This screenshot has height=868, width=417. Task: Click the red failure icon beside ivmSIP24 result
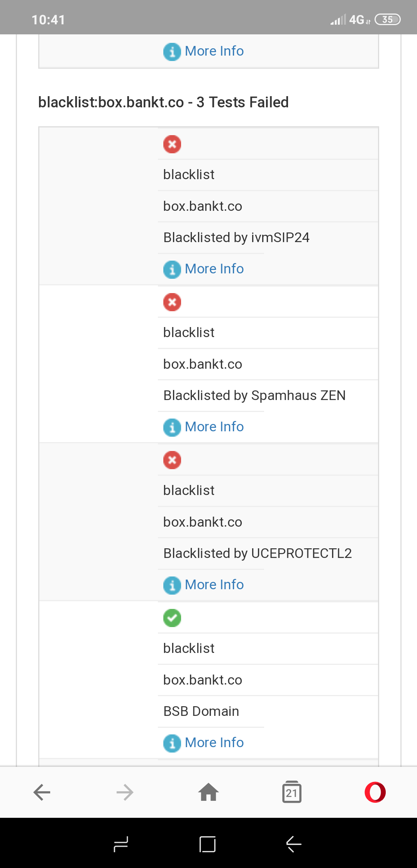(172, 144)
